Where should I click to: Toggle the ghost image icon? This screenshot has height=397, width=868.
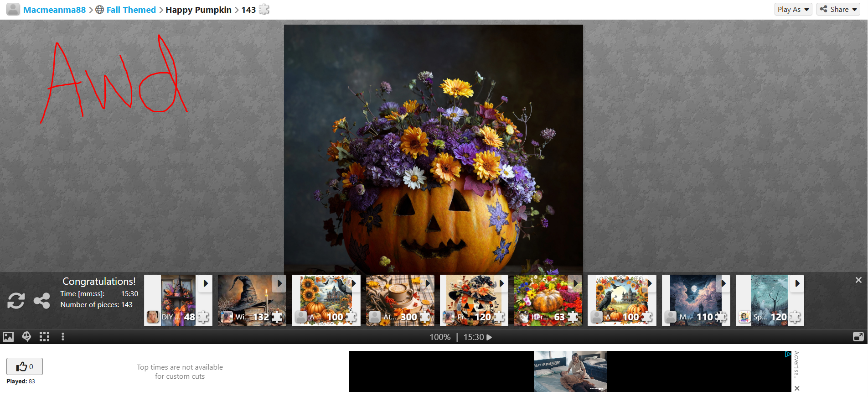point(26,337)
